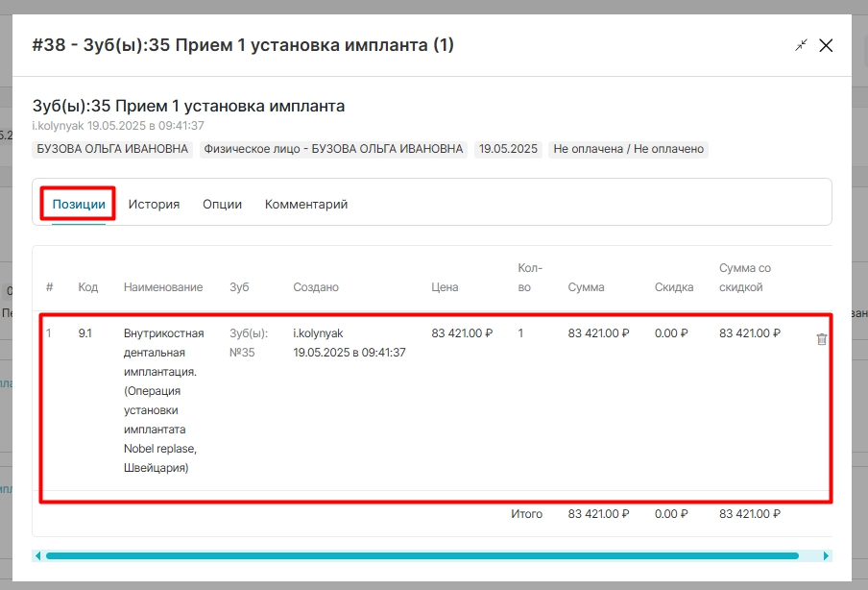Click the Зуб(ы): №35 tooth cell
Image resolution: width=868 pixels, height=590 pixels.
249,343
